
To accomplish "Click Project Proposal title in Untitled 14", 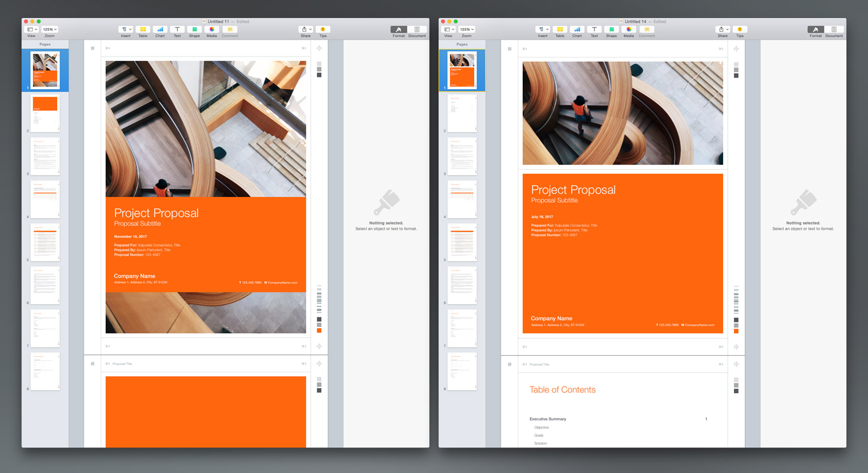I will click(573, 190).
